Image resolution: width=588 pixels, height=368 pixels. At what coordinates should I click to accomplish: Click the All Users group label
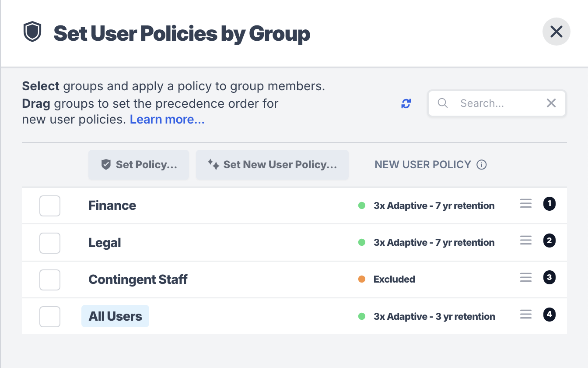click(115, 316)
